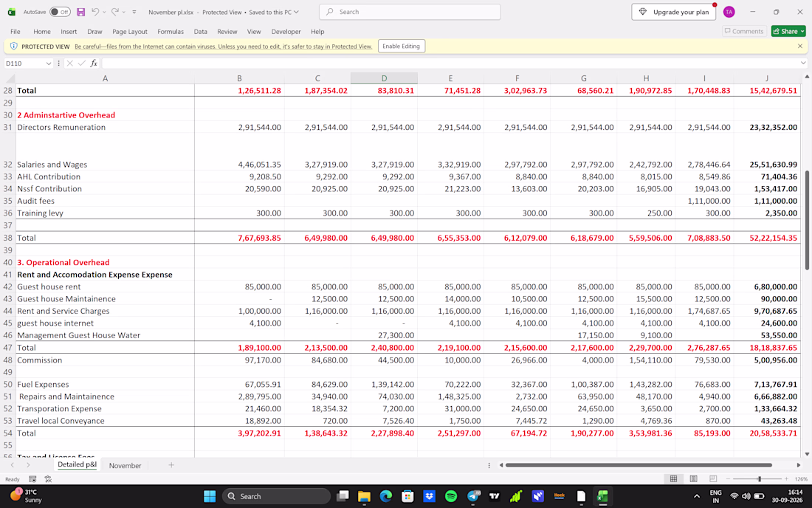Open the Page Layout ribbon tab
The image size is (812, 508).
[130, 32]
